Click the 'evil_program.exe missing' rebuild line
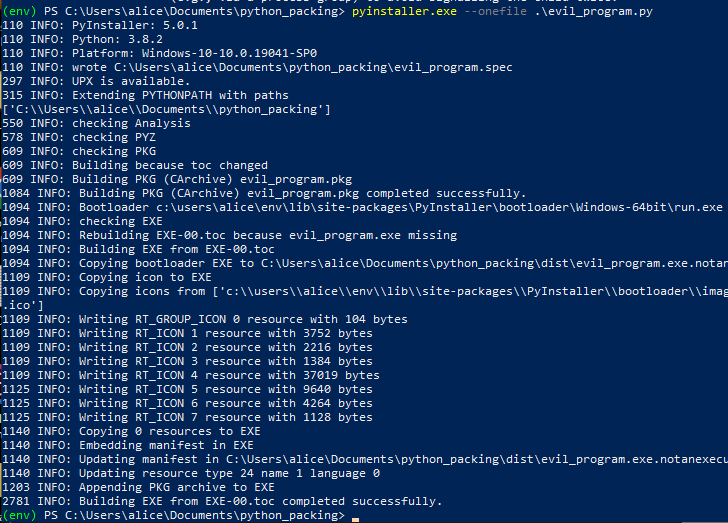728x523 pixels. click(x=230, y=235)
